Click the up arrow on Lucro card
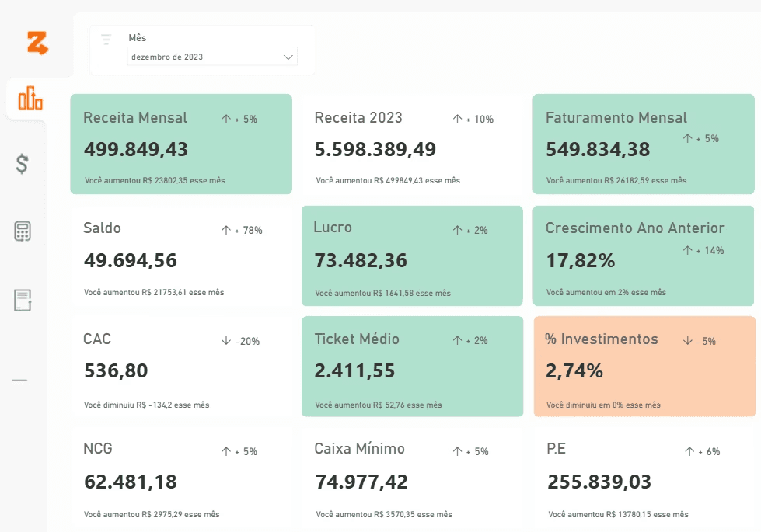 pos(457,230)
